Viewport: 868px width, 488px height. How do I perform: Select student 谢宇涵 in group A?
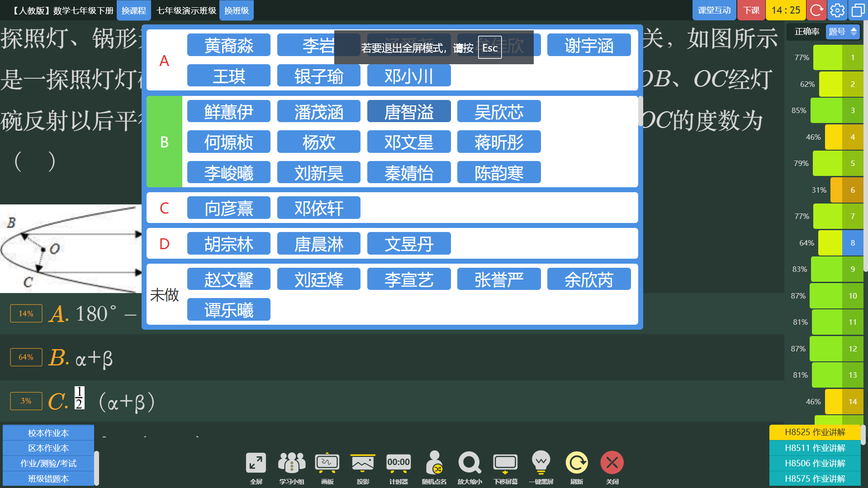[588, 45]
